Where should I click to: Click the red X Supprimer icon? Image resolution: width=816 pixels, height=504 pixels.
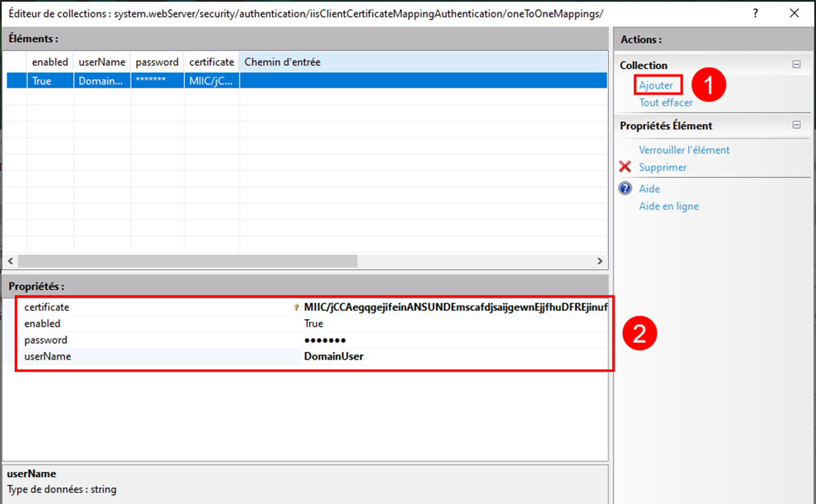[x=626, y=167]
